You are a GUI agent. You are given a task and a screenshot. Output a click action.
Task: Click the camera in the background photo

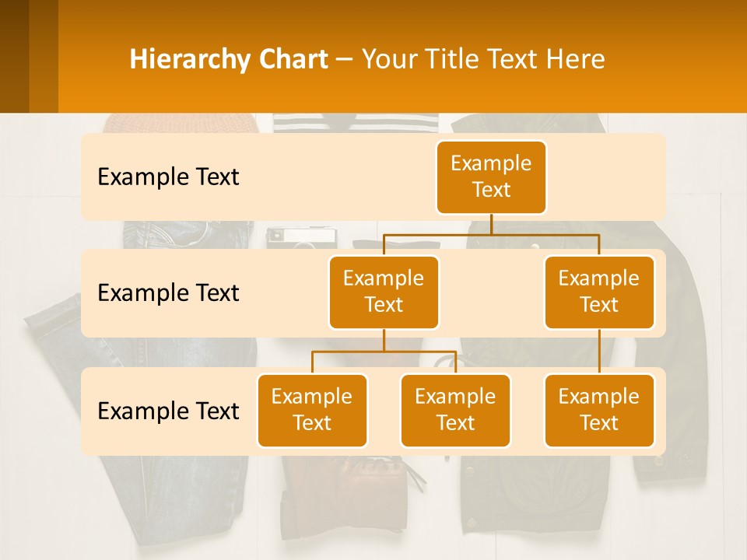coord(301,237)
